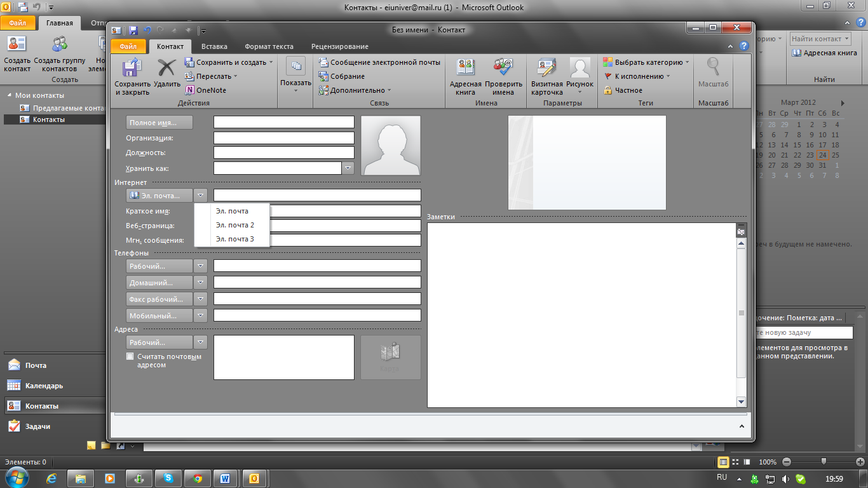Click the zoom out minus button
The image size is (868, 488).
787,462
